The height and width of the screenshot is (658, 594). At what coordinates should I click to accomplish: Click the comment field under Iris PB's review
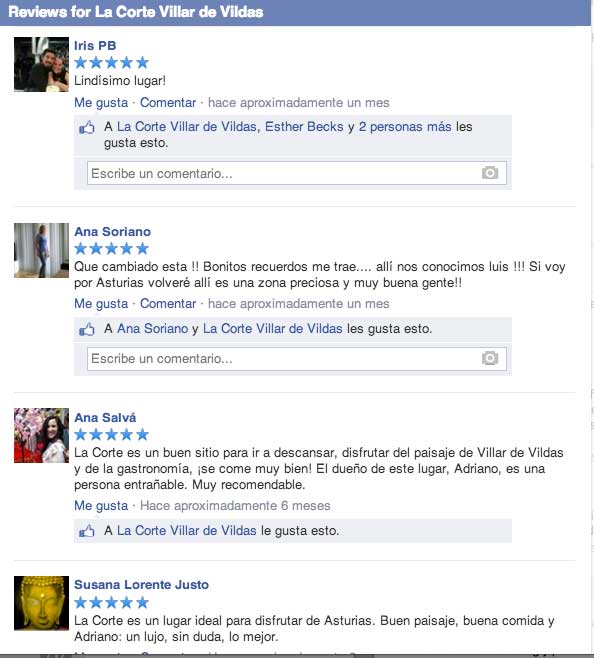click(297, 173)
